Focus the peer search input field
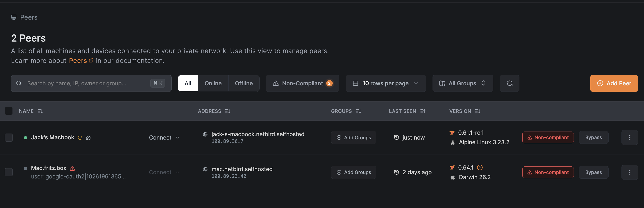This screenshot has width=644, height=208. point(85,83)
